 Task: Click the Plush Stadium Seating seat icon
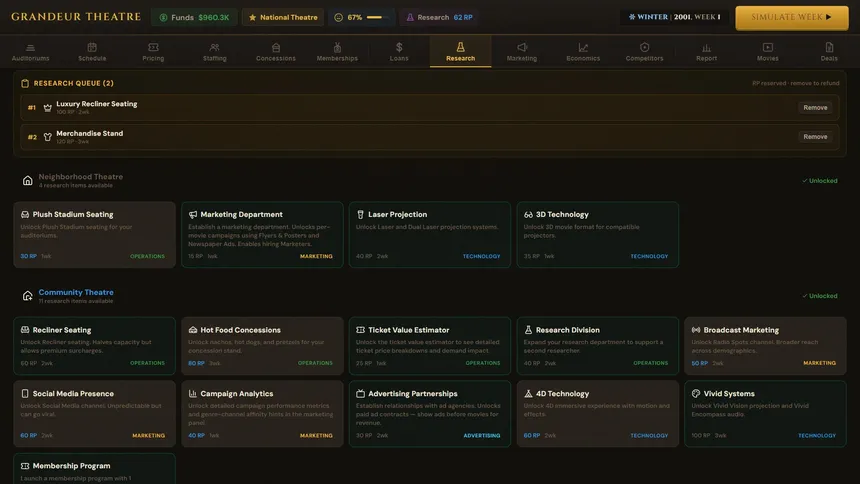coord(25,215)
